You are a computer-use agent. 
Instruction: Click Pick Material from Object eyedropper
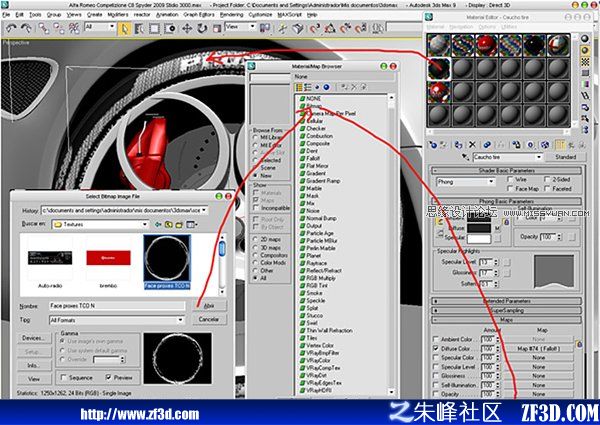coord(465,157)
